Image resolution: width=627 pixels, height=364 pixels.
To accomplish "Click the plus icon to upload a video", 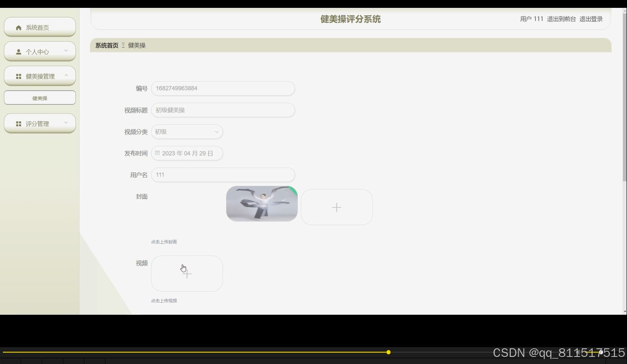I will [187, 273].
